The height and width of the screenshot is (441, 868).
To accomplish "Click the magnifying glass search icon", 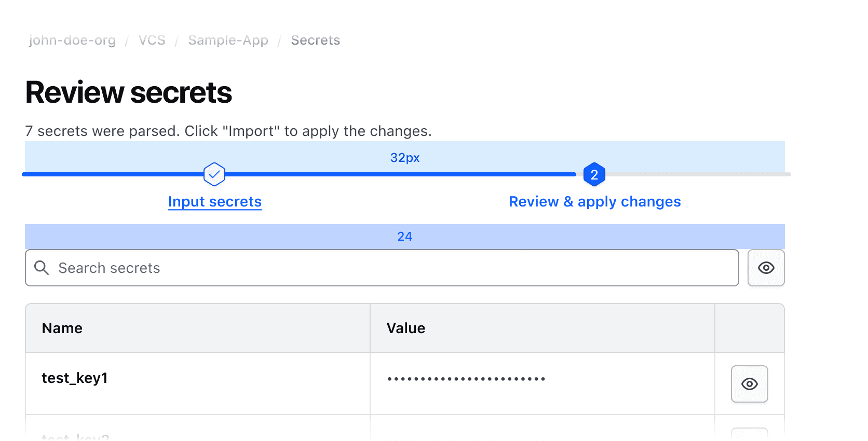I will 42,268.
